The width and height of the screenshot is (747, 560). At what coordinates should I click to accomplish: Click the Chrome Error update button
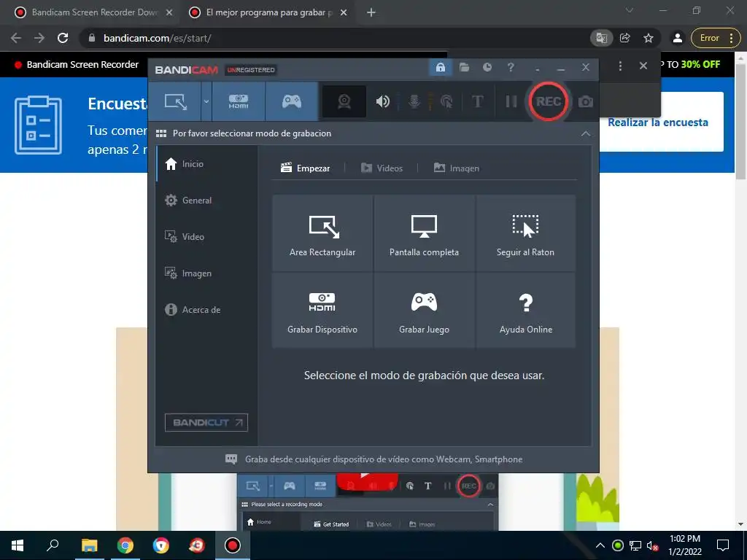coord(715,38)
